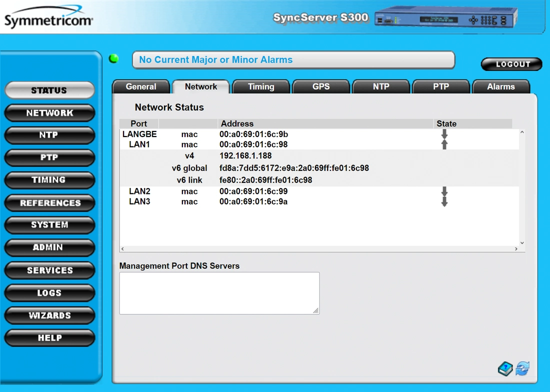Click the green alarm status LED
This screenshot has width=550, height=392.
114,59
